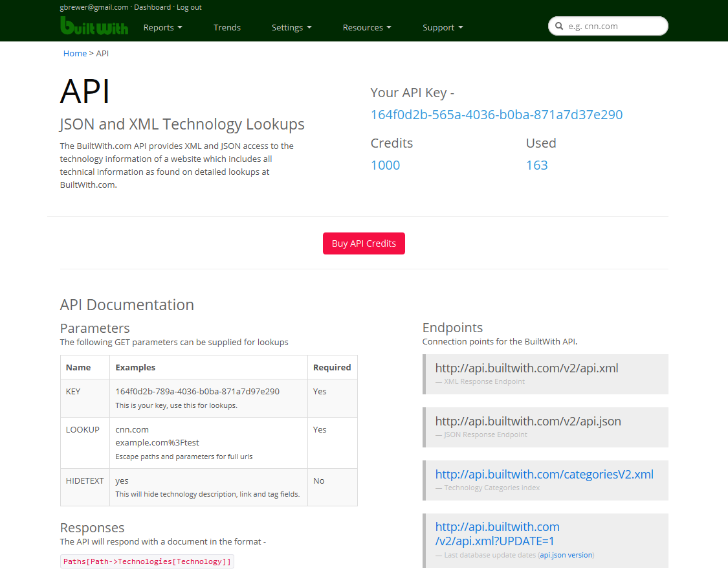The image size is (728, 575).
Task: Expand the Support dropdown menu
Action: pos(443,27)
